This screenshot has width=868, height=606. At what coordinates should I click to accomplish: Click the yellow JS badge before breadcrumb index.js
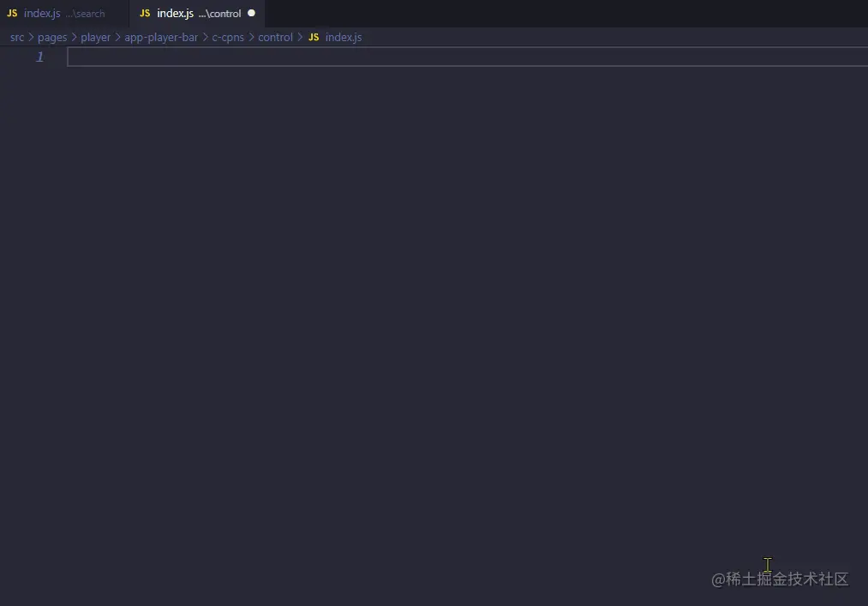(x=314, y=37)
